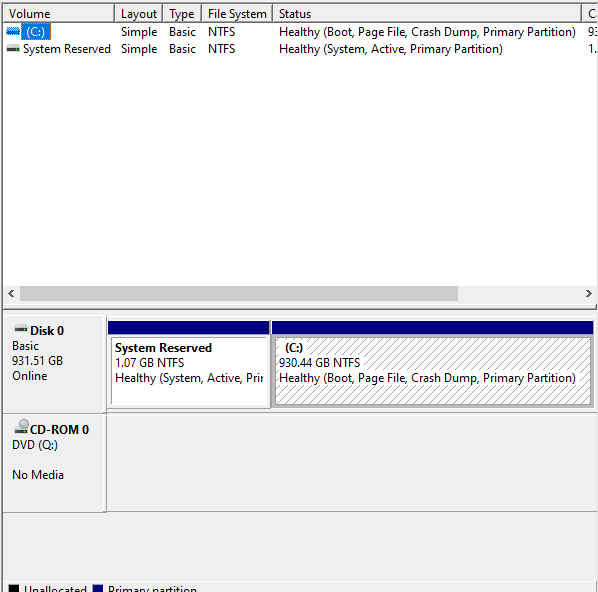Click the Disk 0 label panel

54,364
